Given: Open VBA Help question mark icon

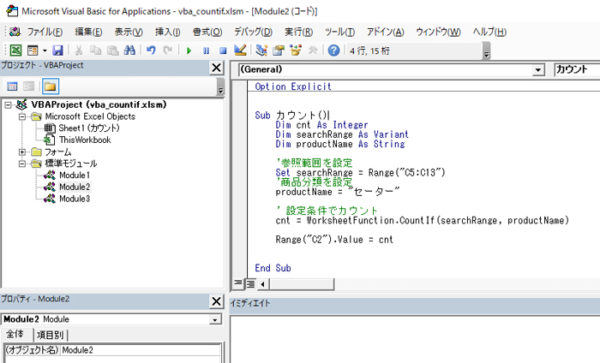Looking at the screenshot, I should (x=334, y=50).
